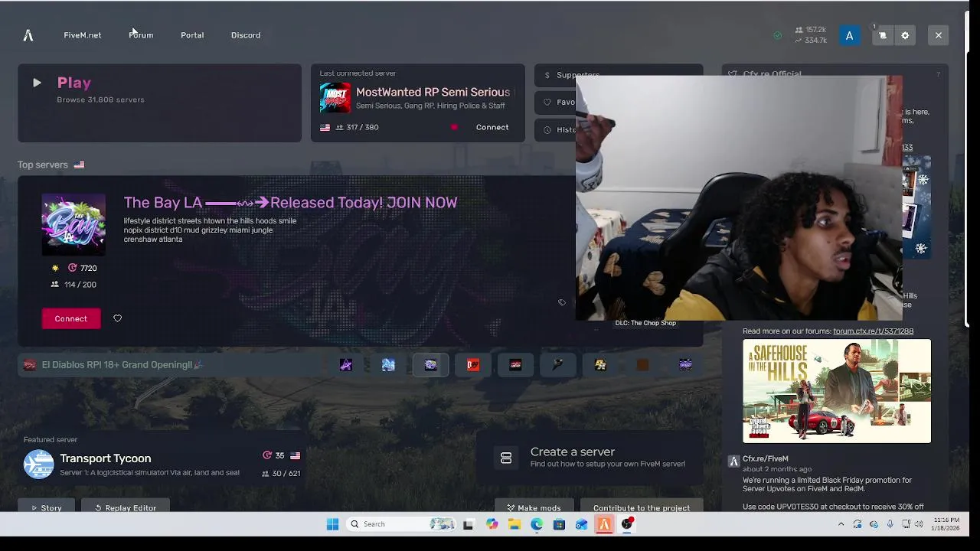Open Microsoft Edge from the taskbar

[x=537, y=524]
